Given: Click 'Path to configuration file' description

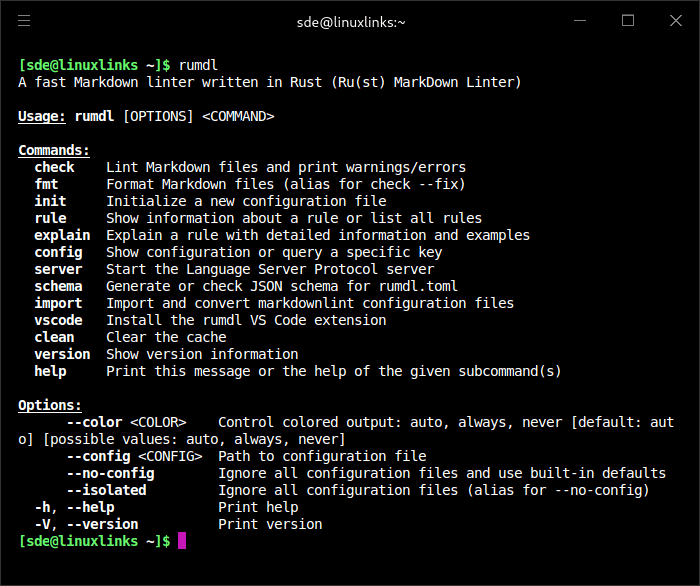Looking at the screenshot, I should point(322,456).
